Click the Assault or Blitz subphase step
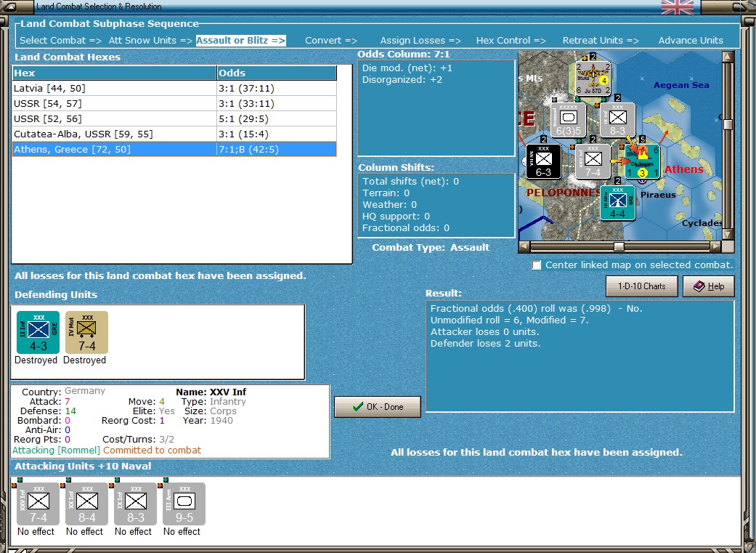 click(240, 41)
